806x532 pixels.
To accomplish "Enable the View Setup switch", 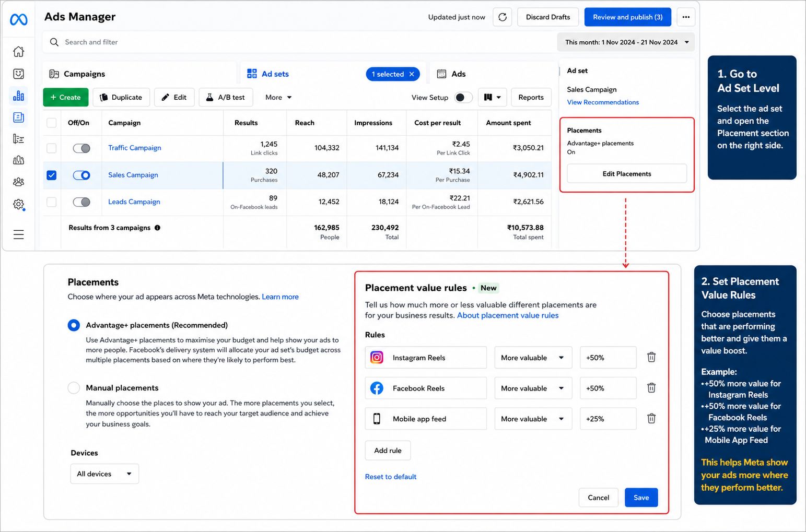I will [x=463, y=98].
